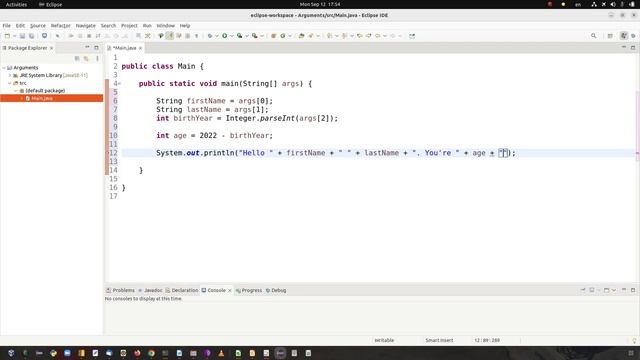Open the Refactor menu
Viewport: 640px width, 360px height.
[x=60, y=26]
